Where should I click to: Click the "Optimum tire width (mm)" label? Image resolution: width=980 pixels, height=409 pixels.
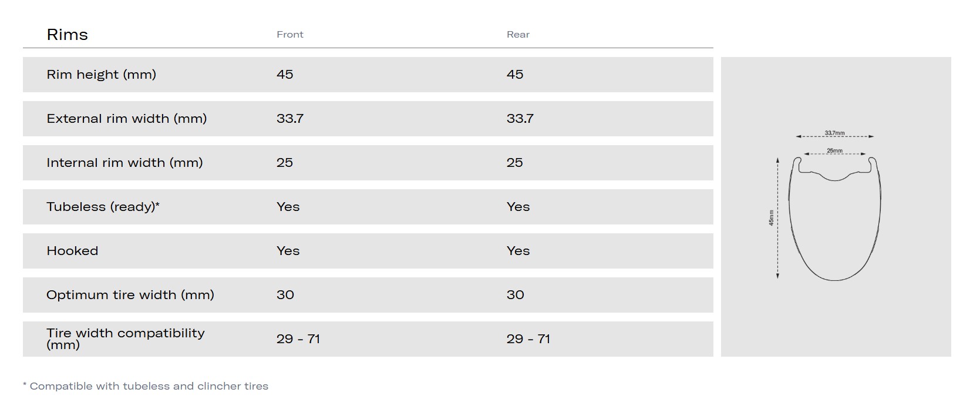click(130, 295)
